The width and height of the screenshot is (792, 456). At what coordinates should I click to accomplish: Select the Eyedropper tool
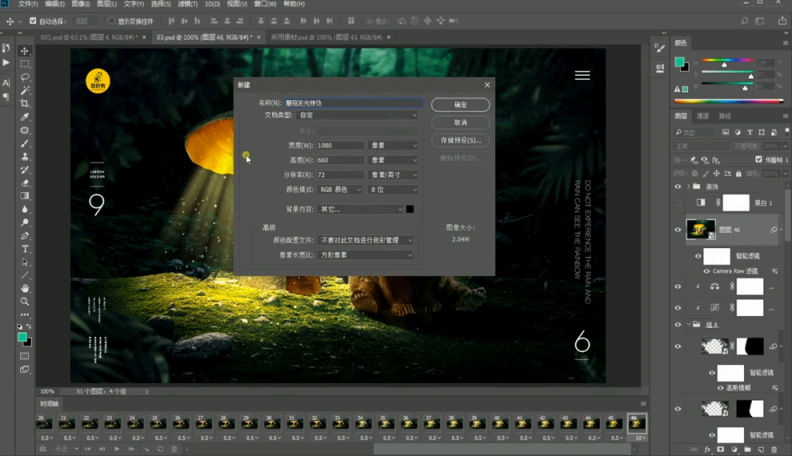tap(25, 117)
